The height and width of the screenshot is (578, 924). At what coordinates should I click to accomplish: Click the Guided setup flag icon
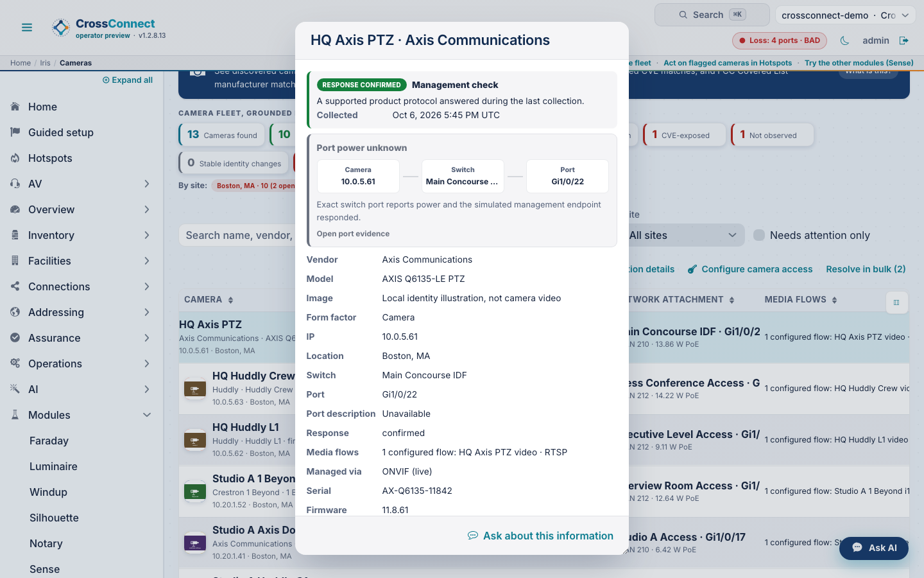[x=15, y=132]
